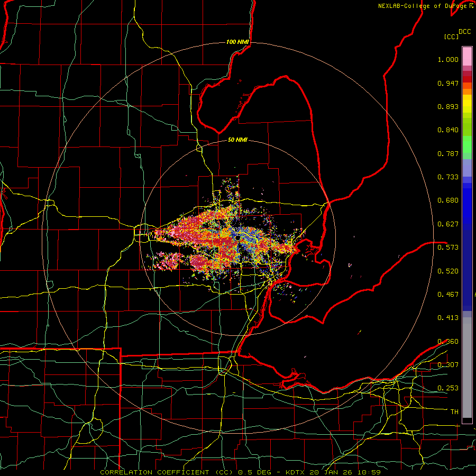Select the 0.360 legend value
The height and width of the screenshot is (476, 476).
pos(448,342)
